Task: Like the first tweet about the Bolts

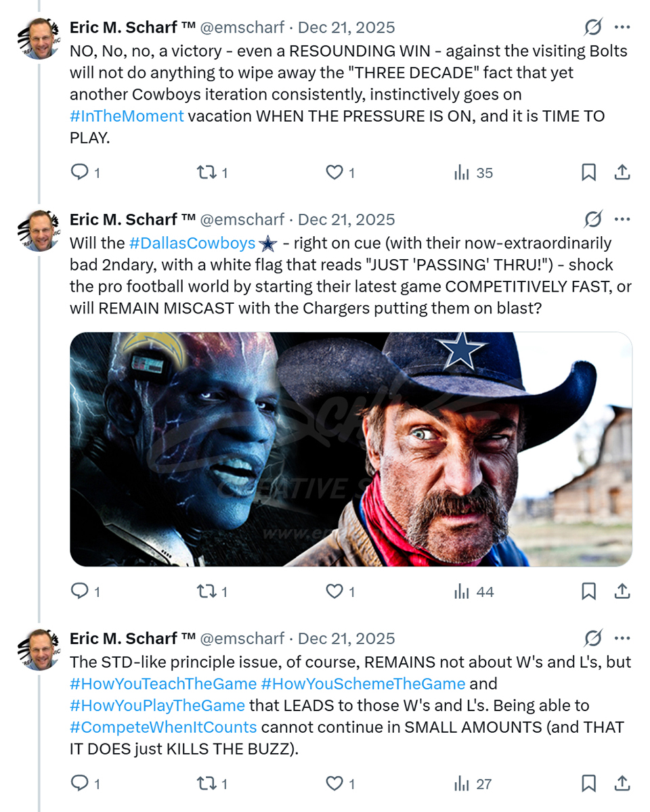Action: click(334, 173)
